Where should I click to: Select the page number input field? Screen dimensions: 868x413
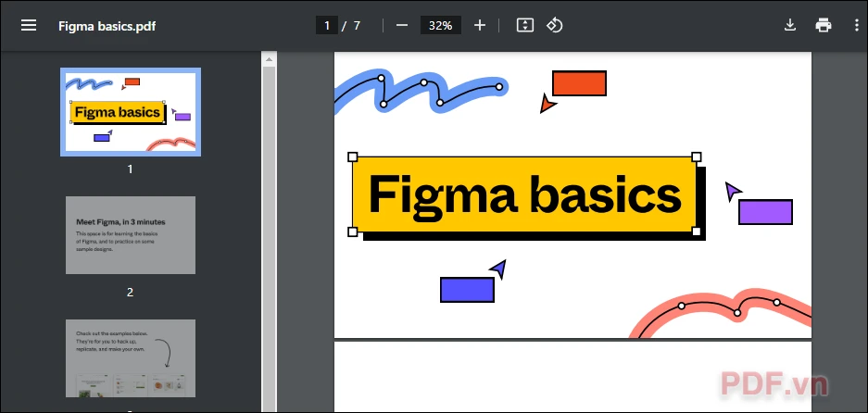(x=327, y=26)
